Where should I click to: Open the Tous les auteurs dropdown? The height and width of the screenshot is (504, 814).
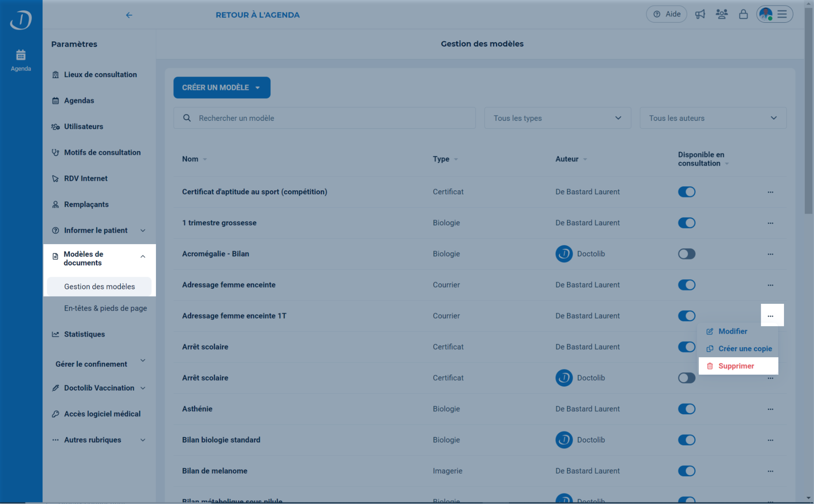[x=713, y=118]
